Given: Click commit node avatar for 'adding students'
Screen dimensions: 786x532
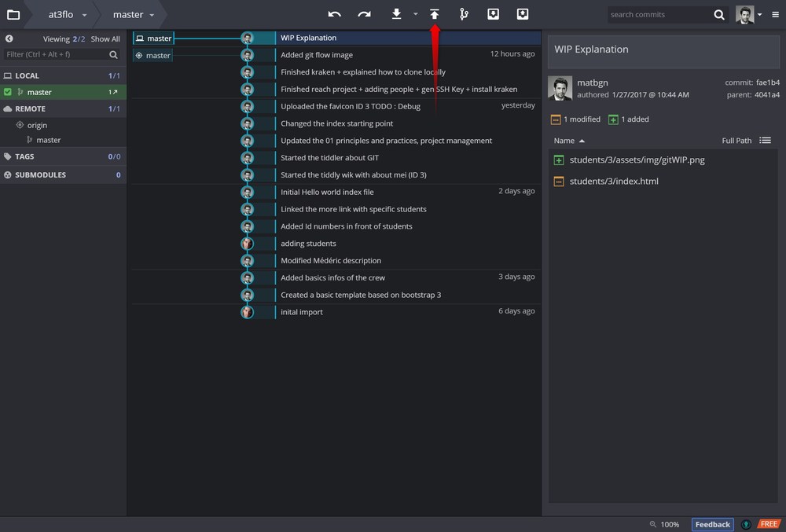Looking at the screenshot, I should click(x=247, y=244).
